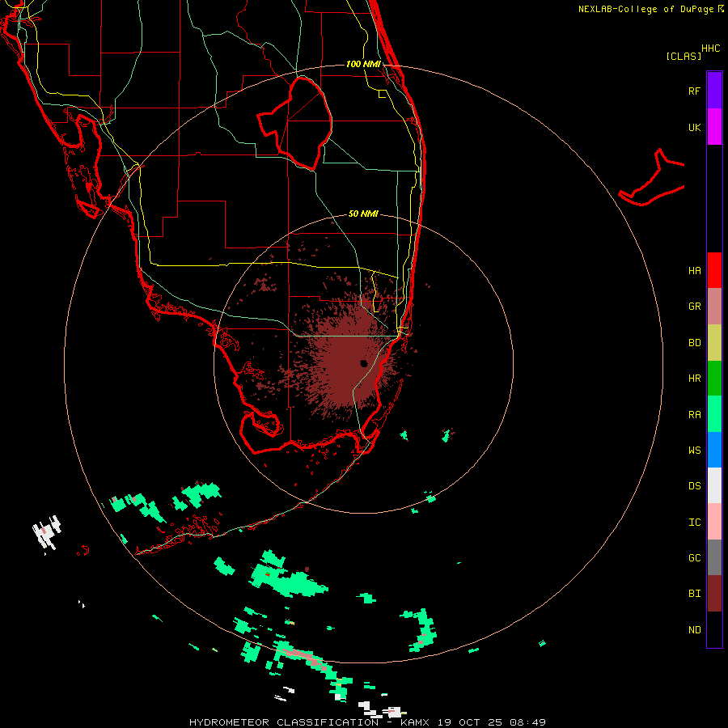Select the BD yellow legend block
Image resolution: width=728 pixels, height=728 pixels.
[x=714, y=343]
